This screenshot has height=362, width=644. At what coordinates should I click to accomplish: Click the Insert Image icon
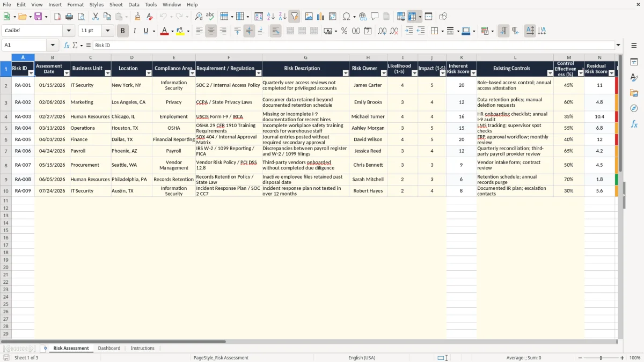(x=309, y=17)
